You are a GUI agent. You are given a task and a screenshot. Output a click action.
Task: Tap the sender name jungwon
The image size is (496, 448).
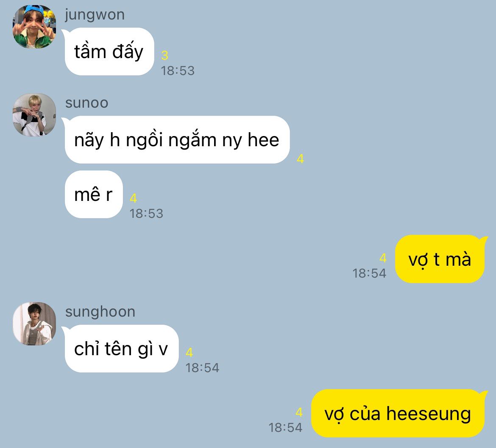point(95,15)
